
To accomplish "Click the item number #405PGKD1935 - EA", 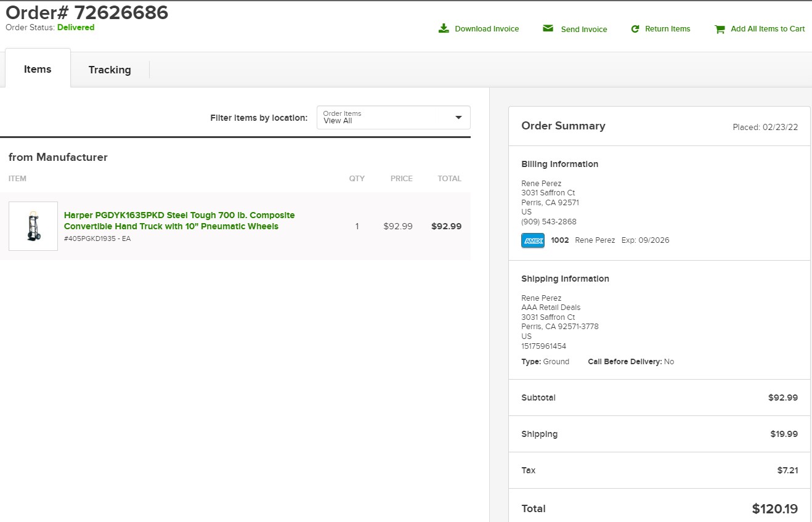I will pos(97,239).
